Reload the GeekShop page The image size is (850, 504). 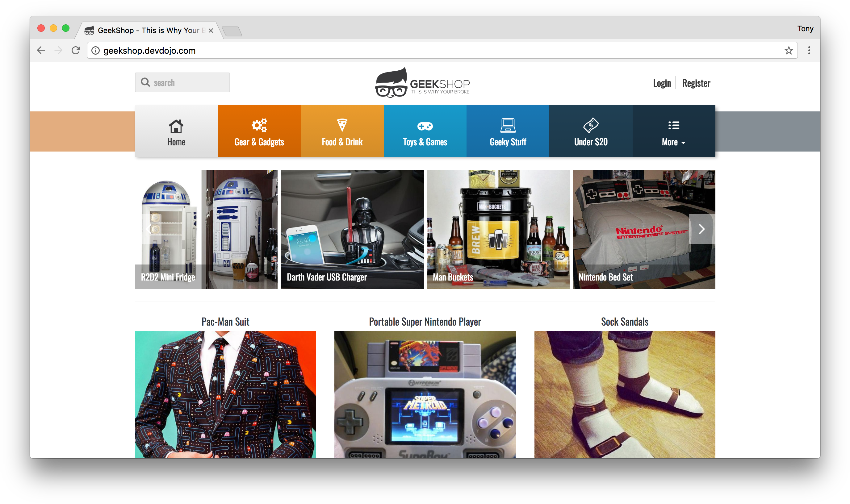[76, 50]
